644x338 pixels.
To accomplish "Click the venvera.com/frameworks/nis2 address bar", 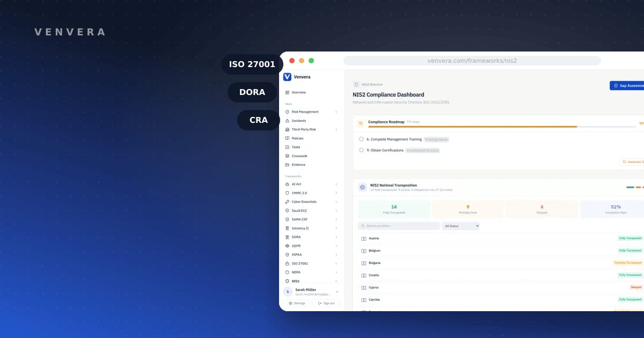I will point(472,61).
